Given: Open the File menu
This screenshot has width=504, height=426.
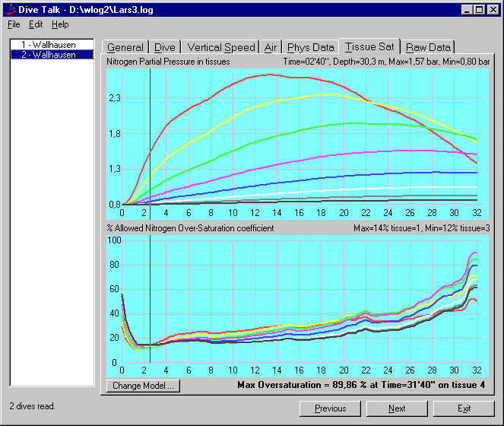Looking at the screenshot, I should pyautogui.click(x=14, y=24).
